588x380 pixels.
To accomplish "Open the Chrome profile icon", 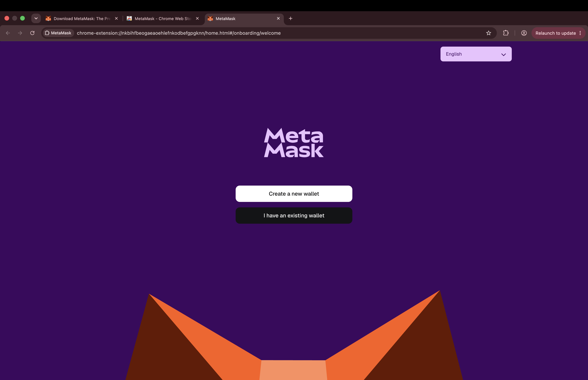I will (x=524, y=33).
